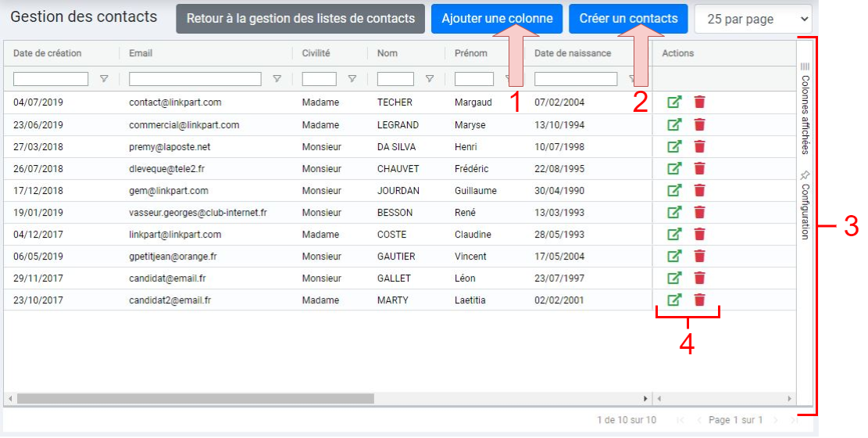
Task: Edit contact JOURDAN Guillaume
Action: (x=674, y=191)
